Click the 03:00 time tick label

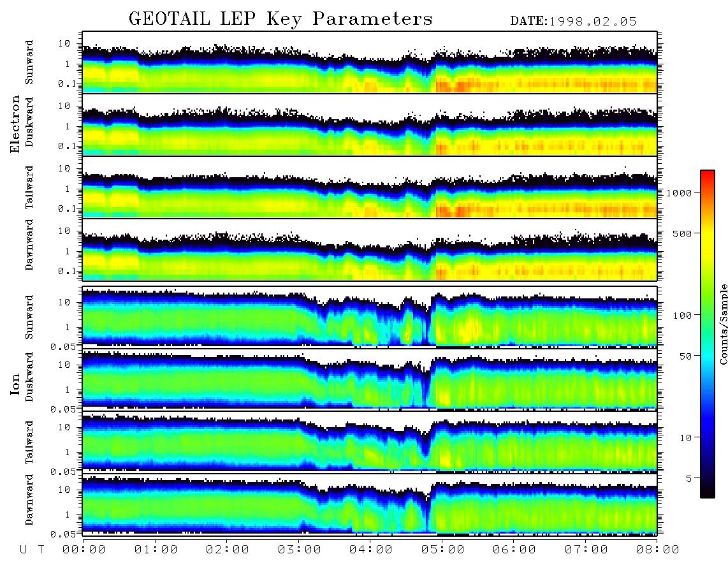coord(300,550)
